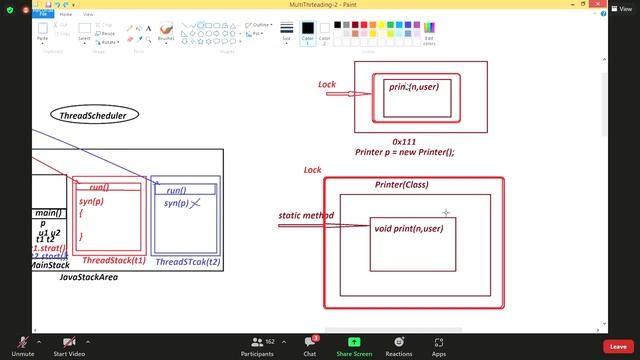
Task: Customize Quick Access Toolbar dropdown arrow
Action: point(73,5)
